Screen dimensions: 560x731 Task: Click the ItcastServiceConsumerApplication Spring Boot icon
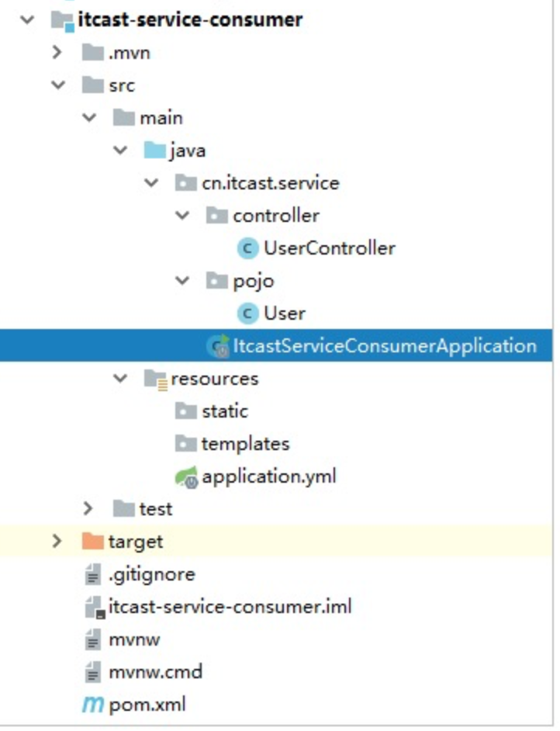pyautogui.click(x=219, y=346)
